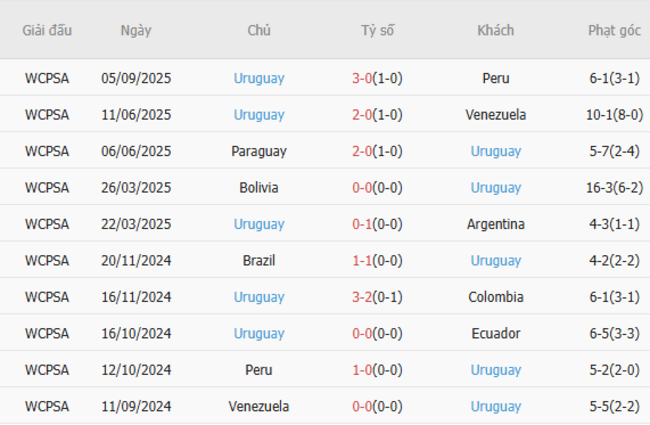
Task: Click the 16-3 corner kicks value
Action: (x=603, y=188)
